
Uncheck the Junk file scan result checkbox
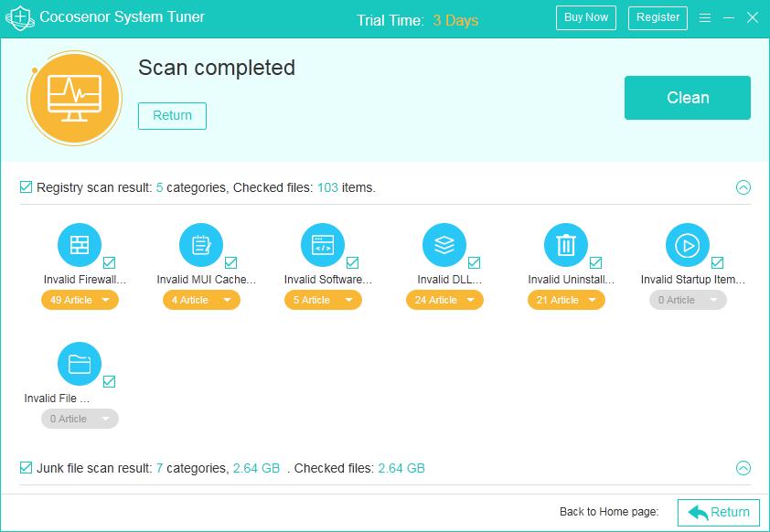26,468
